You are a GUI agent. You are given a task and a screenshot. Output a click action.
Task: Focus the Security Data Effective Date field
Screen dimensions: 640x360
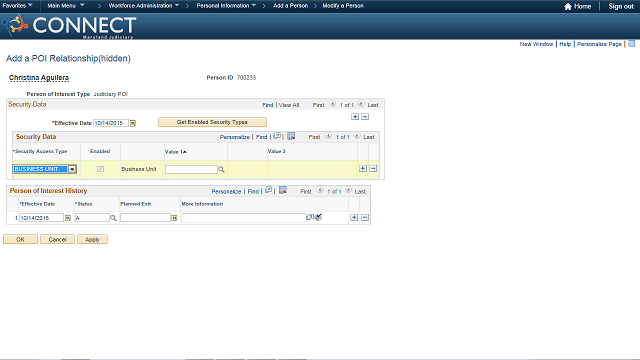(111, 123)
